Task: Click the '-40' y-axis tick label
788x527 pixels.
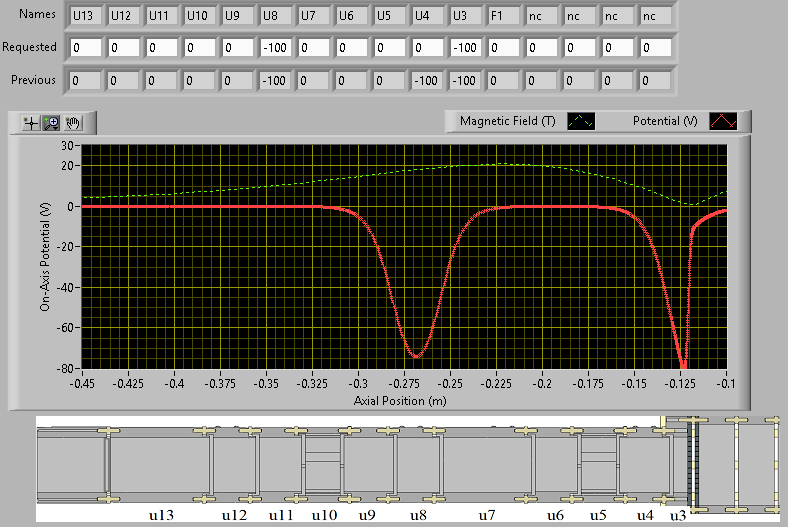Action: [65, 288]
